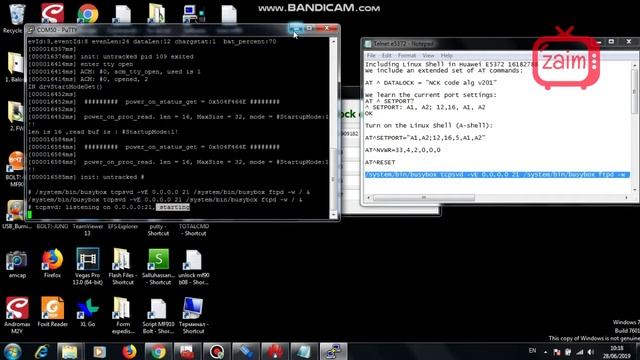
Task: Minimize the PuTTY window
Action: [x=296, y=28]
